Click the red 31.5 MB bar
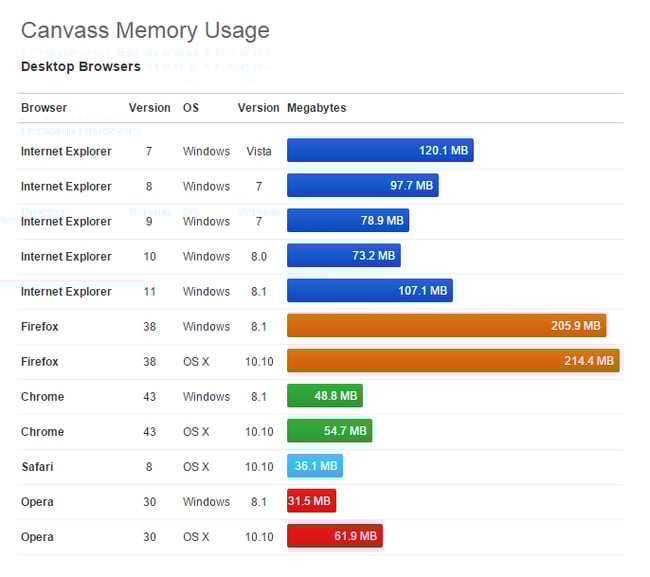650x577 pixels. (x=311, y=501)
